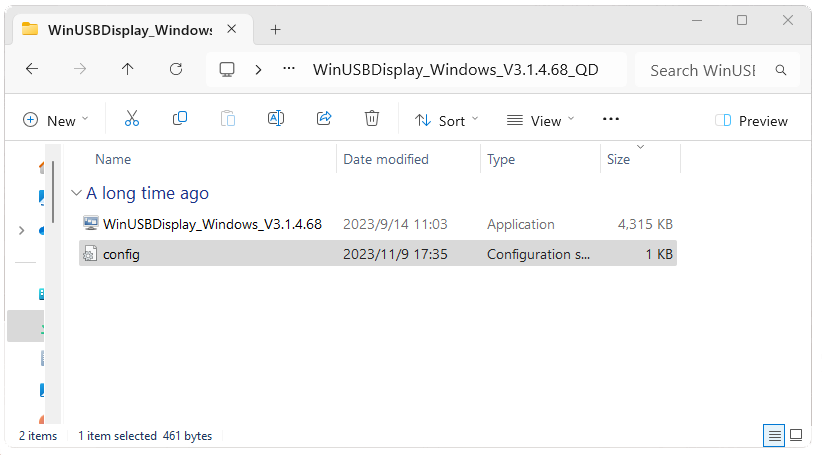The width and height of the screenshot is (822, 455).
Task: Go back to previous folder
Action: coord(32,70)
